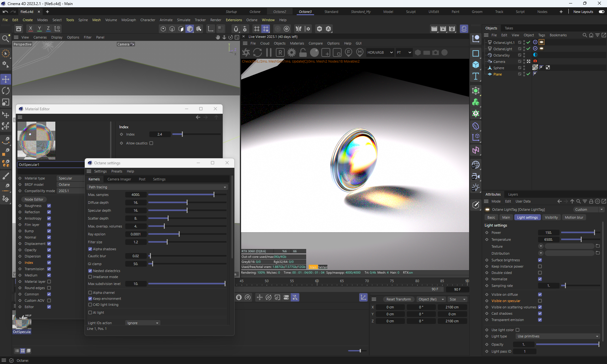The height and width of the screenshot is (364, 607).
Task: Pick focus point in Live Viewer
Action: coord(349,52)
